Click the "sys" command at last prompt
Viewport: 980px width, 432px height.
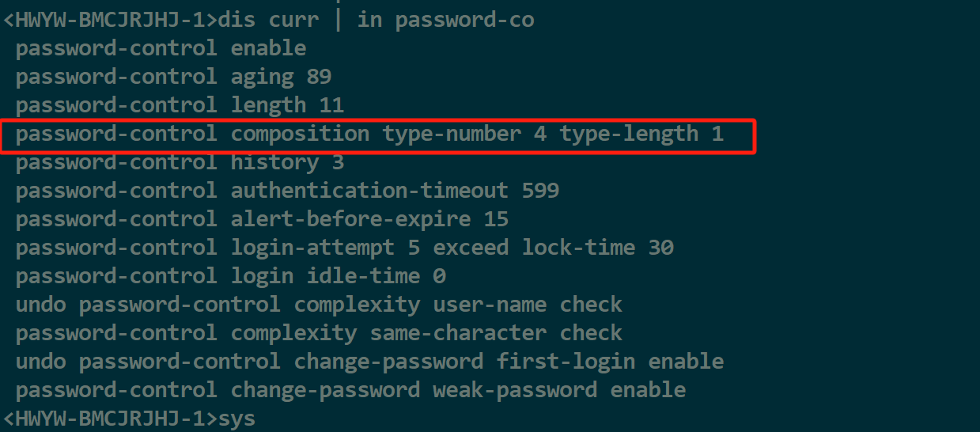[x=236, y=419]
